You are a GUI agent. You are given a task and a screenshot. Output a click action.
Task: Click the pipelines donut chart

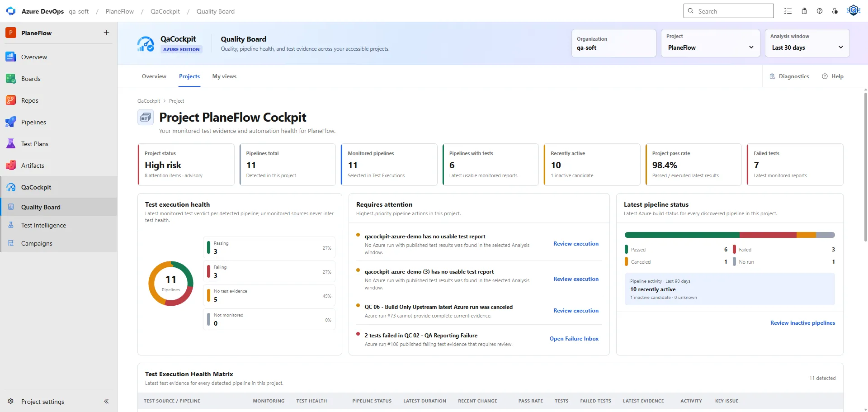[x=171, y=284]
